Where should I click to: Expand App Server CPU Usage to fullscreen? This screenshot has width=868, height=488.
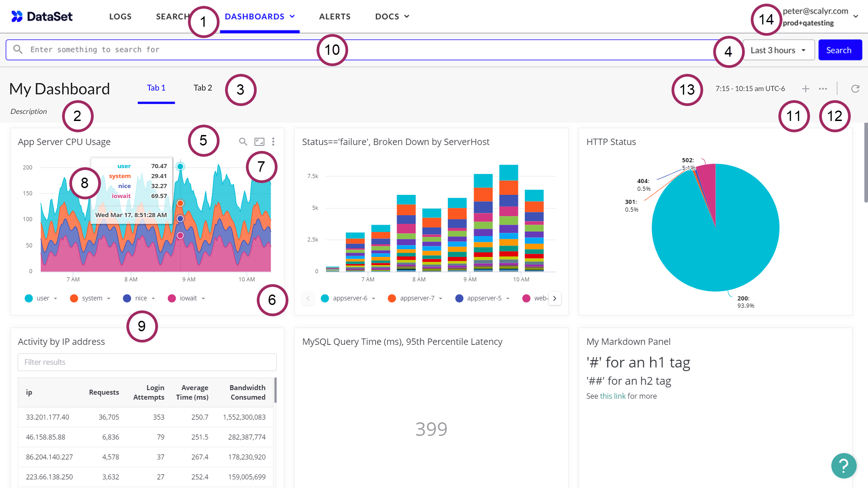coord(259,141)
